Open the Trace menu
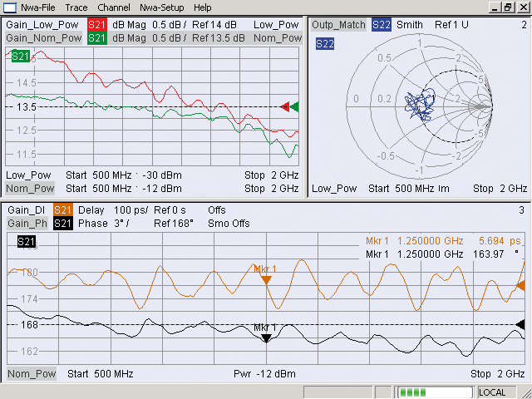 (76, 7)
